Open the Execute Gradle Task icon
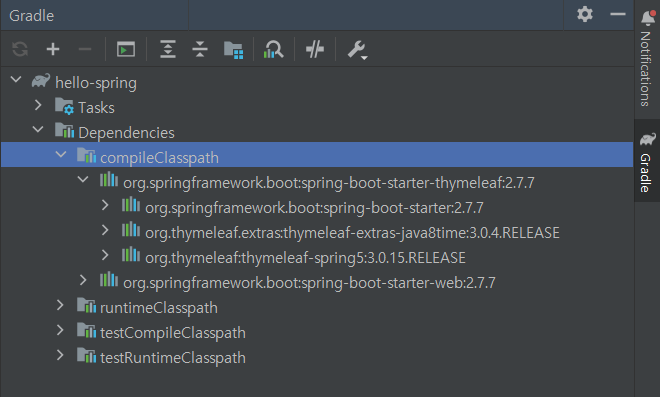 [x=125, y=49]
